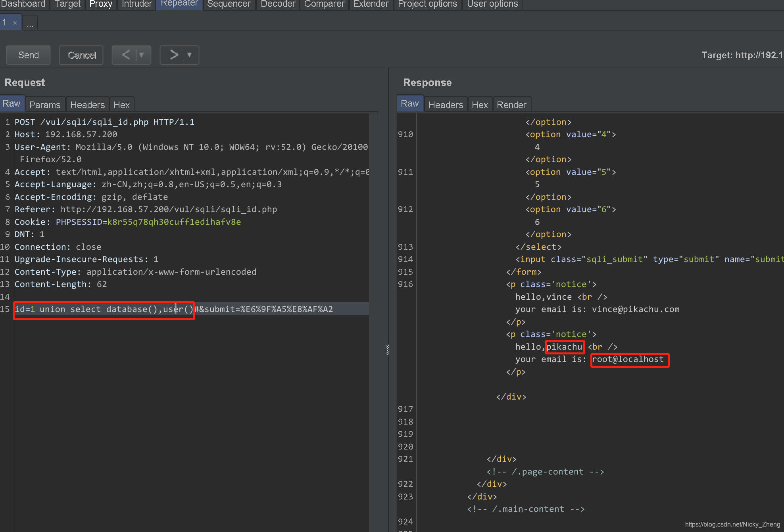Close Repeater tab 1
This screenshot has width=784, height=532.
click(15, 23)
